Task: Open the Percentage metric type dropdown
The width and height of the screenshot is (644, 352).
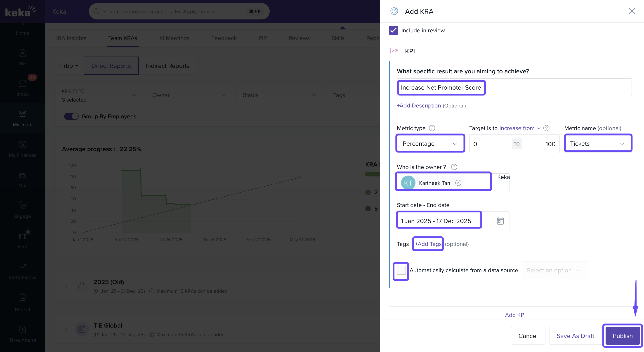Action: pos(430,143)
